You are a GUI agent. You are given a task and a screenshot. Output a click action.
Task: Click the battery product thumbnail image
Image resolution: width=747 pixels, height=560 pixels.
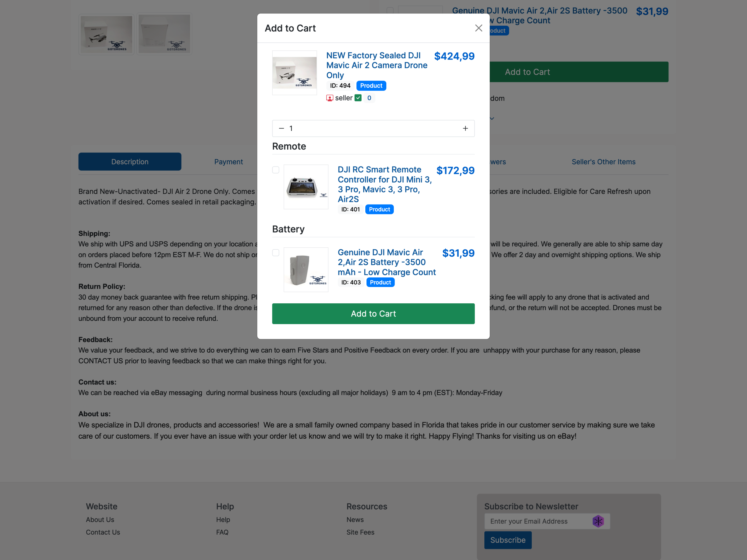[x=306, y=269]
